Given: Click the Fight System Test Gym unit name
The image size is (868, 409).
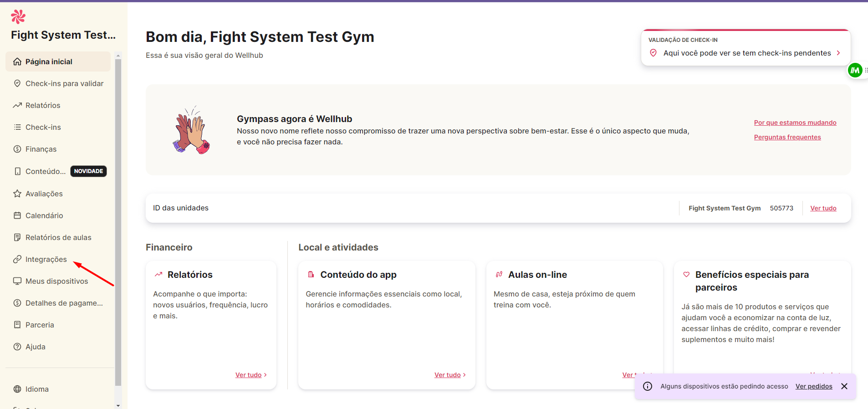Looking at the screenshot, I should coord(725,208).
